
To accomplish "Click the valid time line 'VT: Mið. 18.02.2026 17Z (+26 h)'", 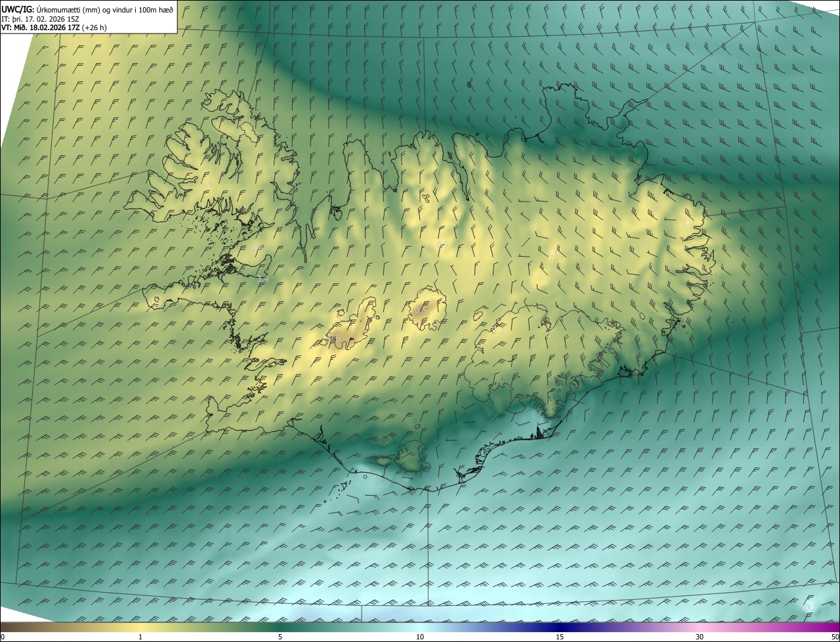I will [x=54, y=28].
